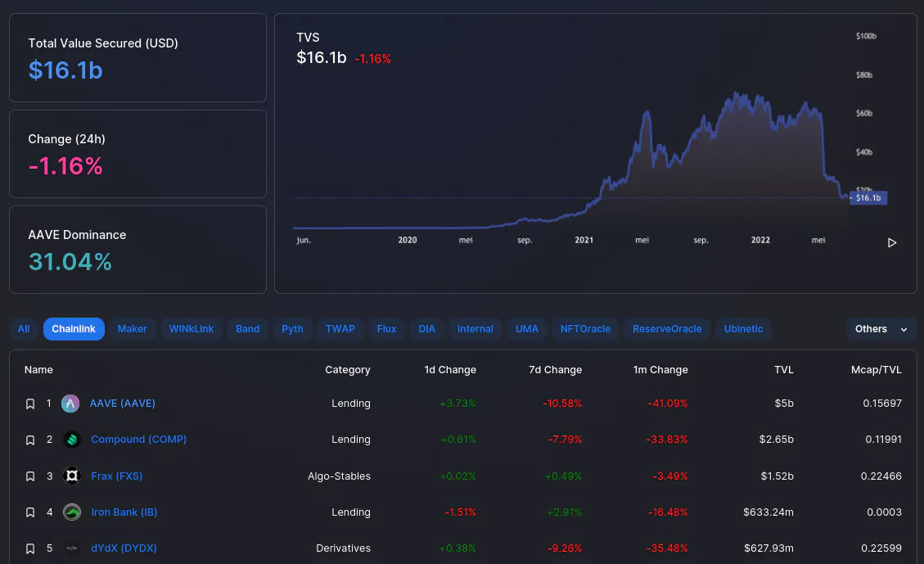Click the AAVE 1m change -41.09%
Screen dimensions: 924x564
(x=668, y=404)
